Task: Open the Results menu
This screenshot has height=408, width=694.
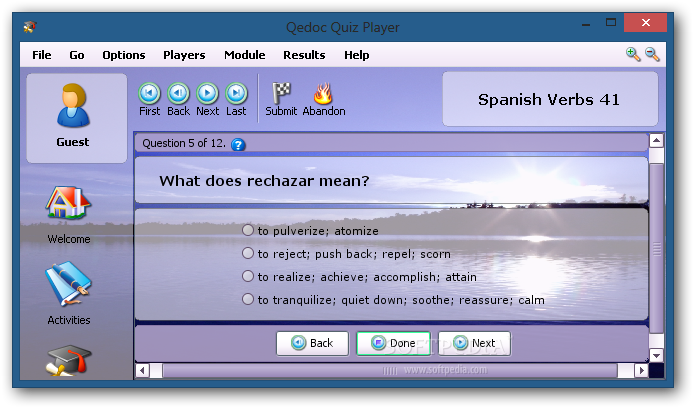Action: (305, 55)
